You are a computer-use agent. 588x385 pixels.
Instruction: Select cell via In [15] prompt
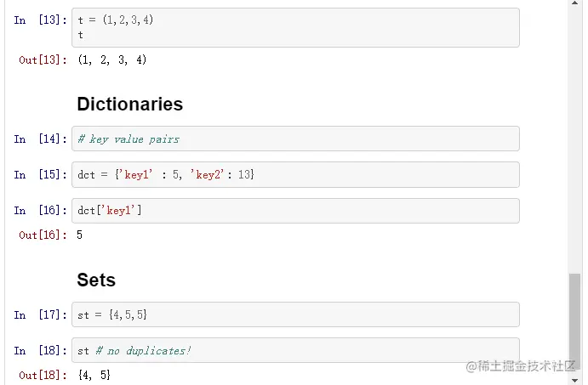pyautogui.click(x=40, y=174)
